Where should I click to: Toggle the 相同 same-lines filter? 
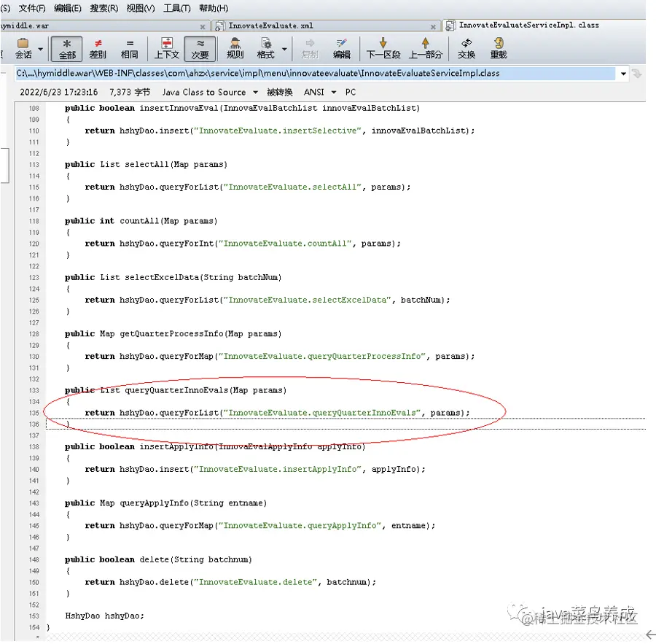coord(129,49)
